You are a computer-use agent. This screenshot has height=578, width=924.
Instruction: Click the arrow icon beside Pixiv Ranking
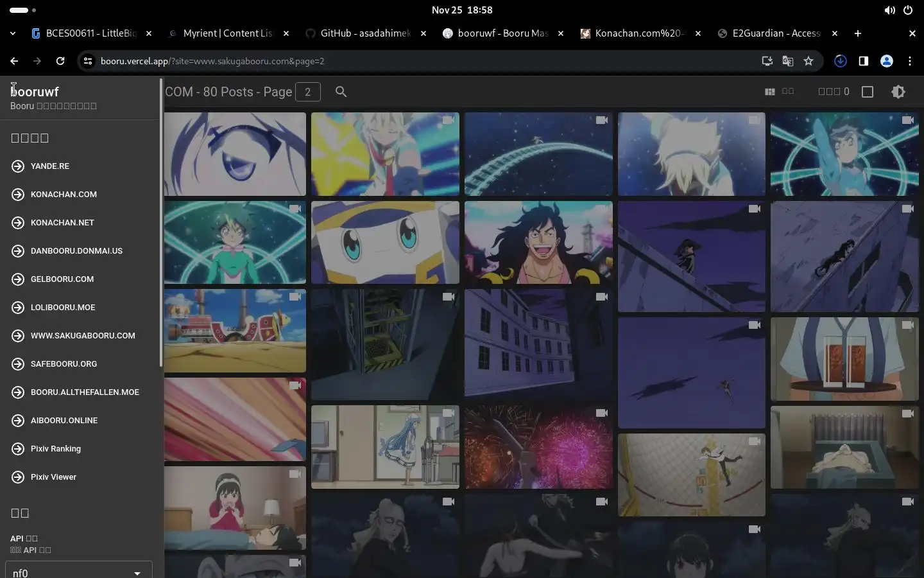click(x=18, y=449)
